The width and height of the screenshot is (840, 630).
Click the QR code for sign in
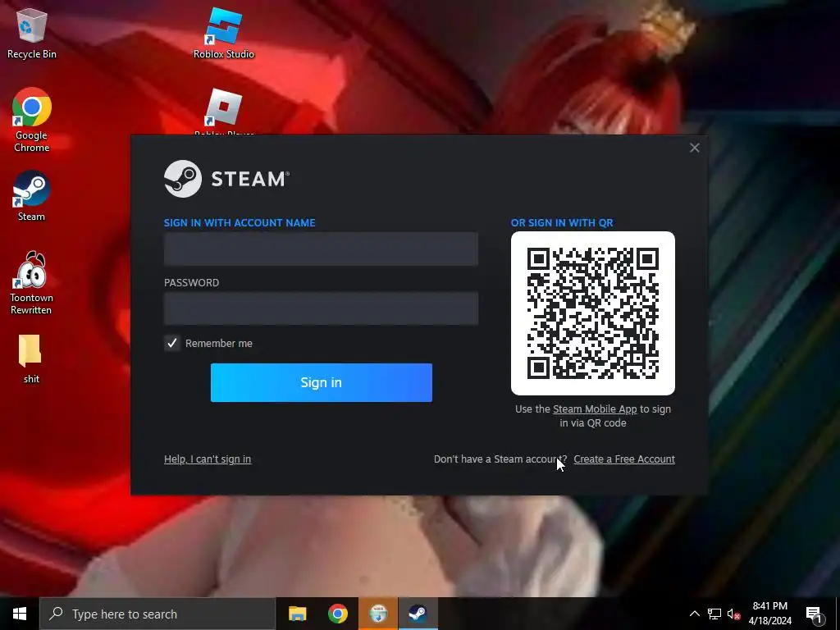593,313
